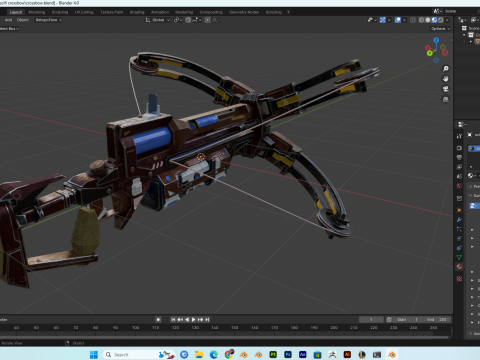Open the Options dropdown in viewport

point(440,29)
